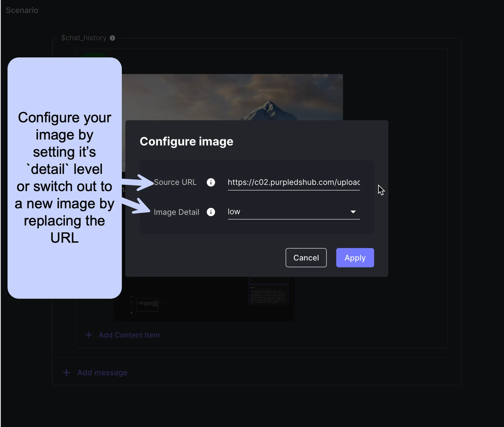Screen dimensions: 504x427
Task: Click the $chat_history info icon
Action: click(112, 38)
